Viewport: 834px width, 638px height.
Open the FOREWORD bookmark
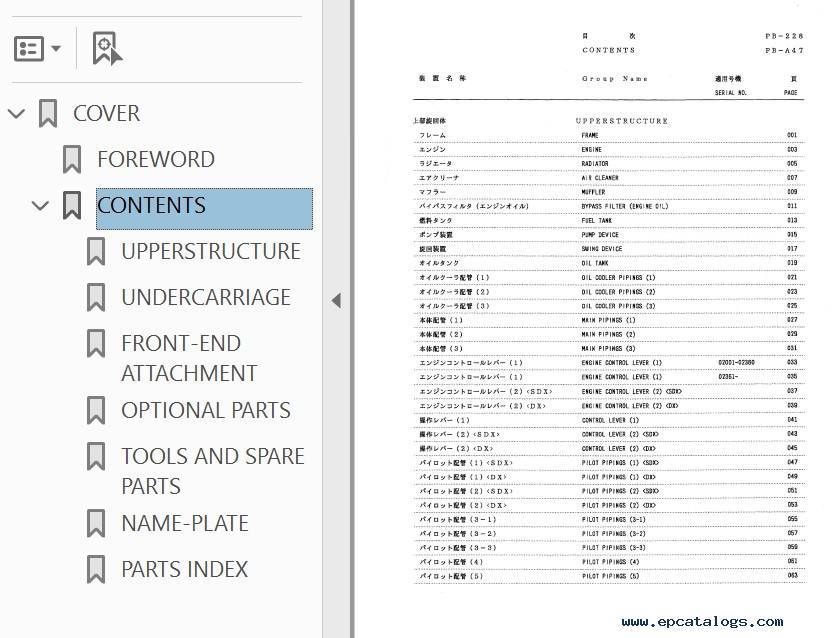pos(156,159)
